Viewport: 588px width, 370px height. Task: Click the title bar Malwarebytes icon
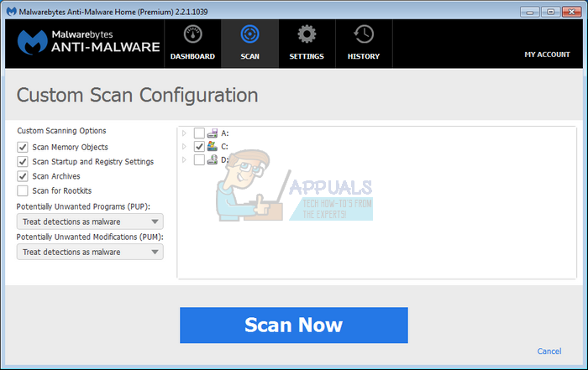click(x=12, y=12)
